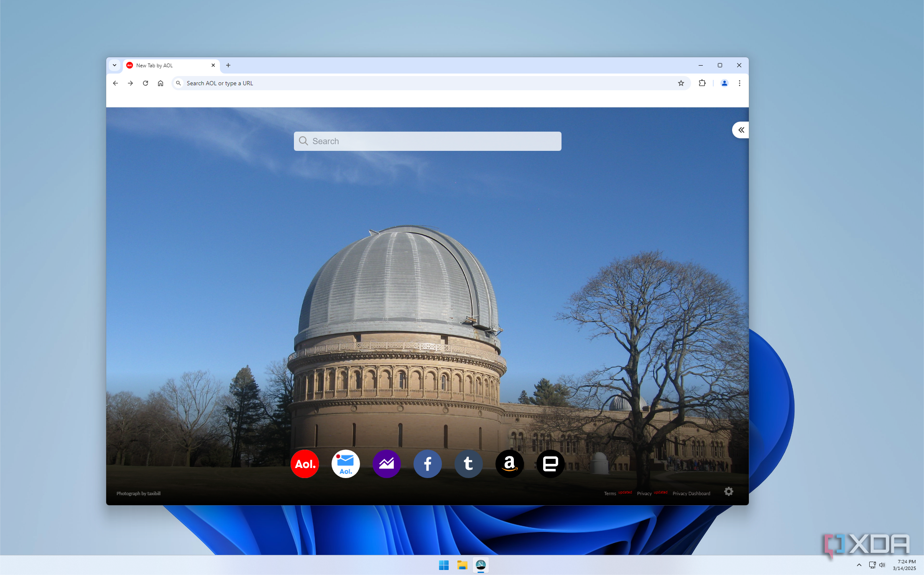Open the Engadget shortcut icon
This screenshot has width=924, height=575.
coord(551,464)
